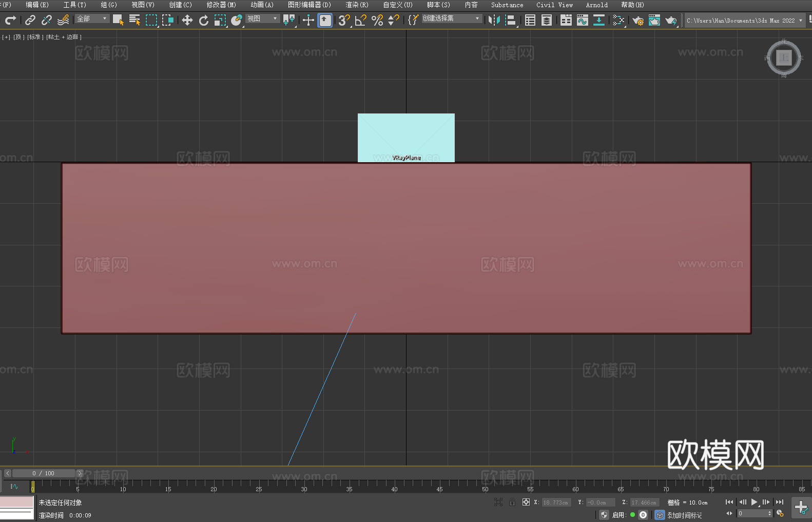
Task: Click the Redo arrow icon
Action: click(x=10, y=20)
